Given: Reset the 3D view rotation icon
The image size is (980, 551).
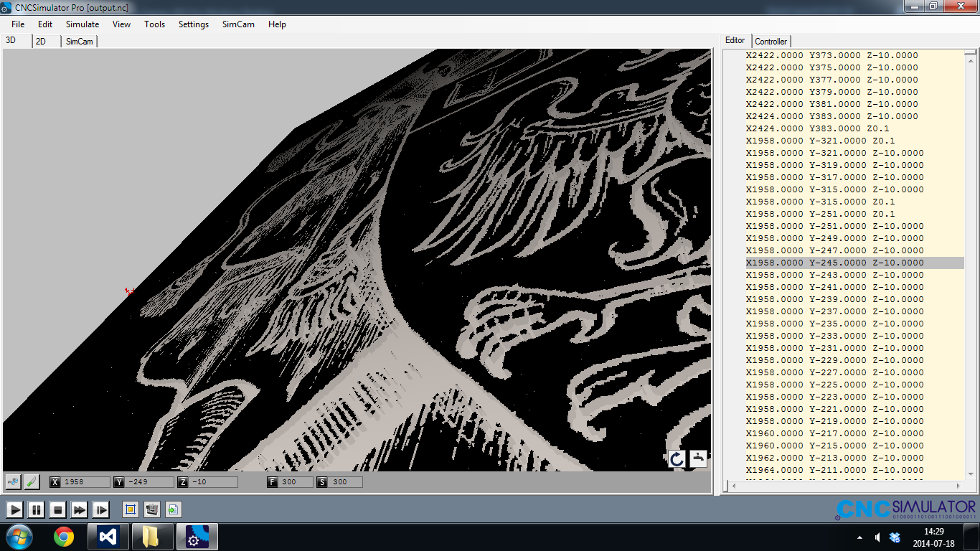Looking at the screenshot, I should pyautogui.click(x=677, y=458).
